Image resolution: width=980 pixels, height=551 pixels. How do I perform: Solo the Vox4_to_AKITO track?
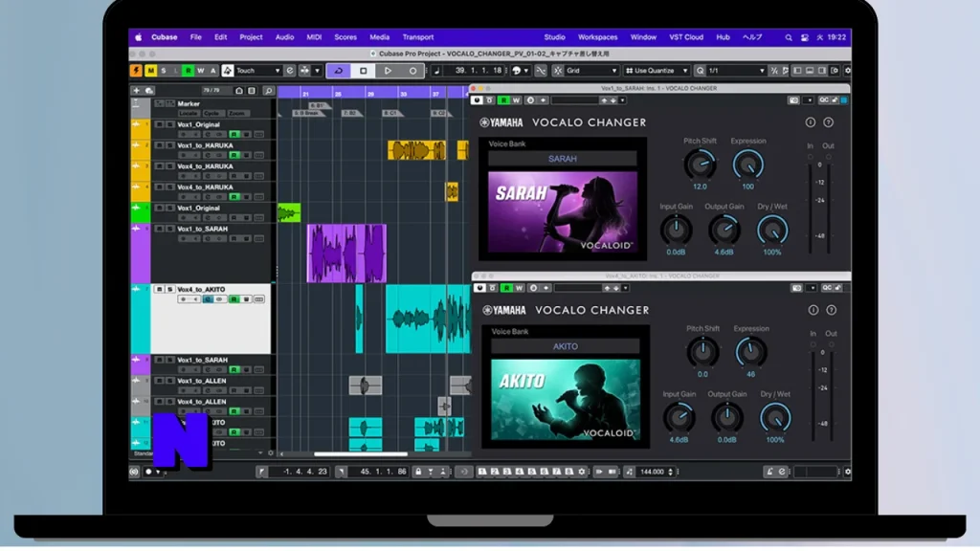pyautogui.click(x=170, y=289)
